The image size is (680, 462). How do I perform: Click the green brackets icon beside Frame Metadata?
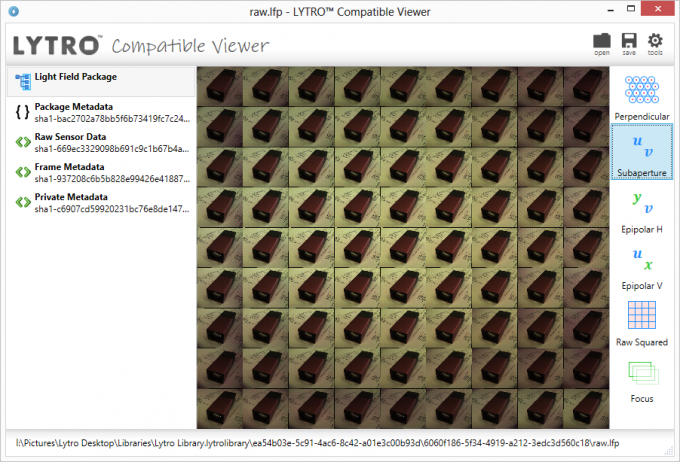pos(23,172)
